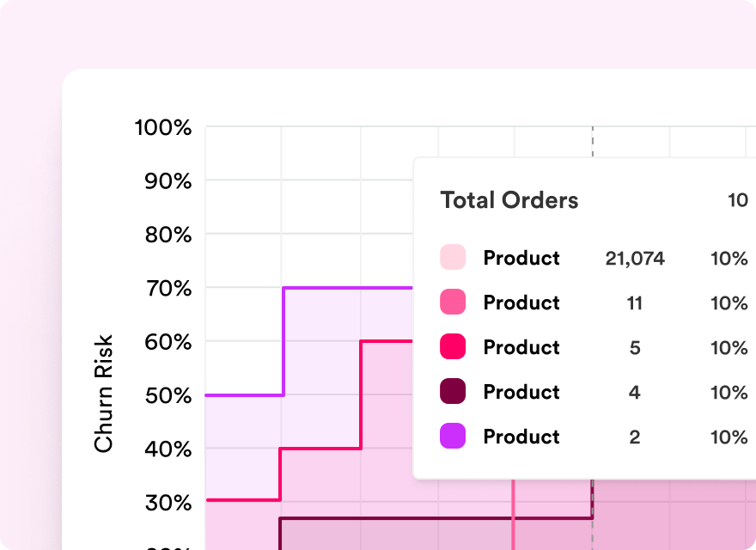Select the order count value 11
The width and height of the screenshot is (756, 550).
point(635,302)
